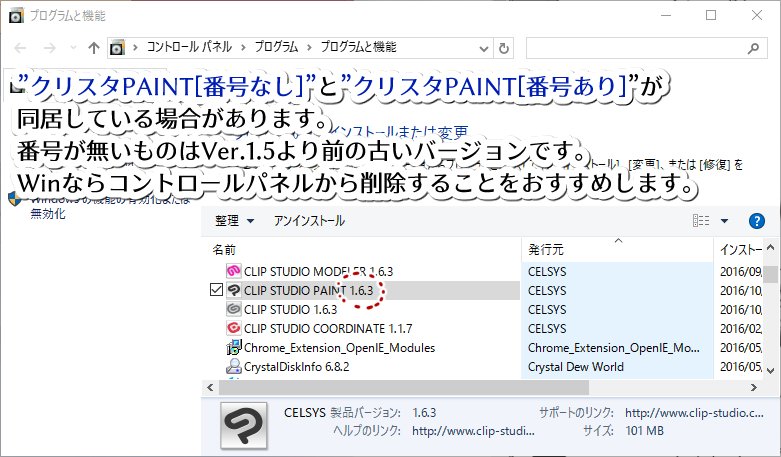Viewport: 781px width, 457px height.
Task: Click the refresh icon next to address bar
Action: tap(504, 48)
